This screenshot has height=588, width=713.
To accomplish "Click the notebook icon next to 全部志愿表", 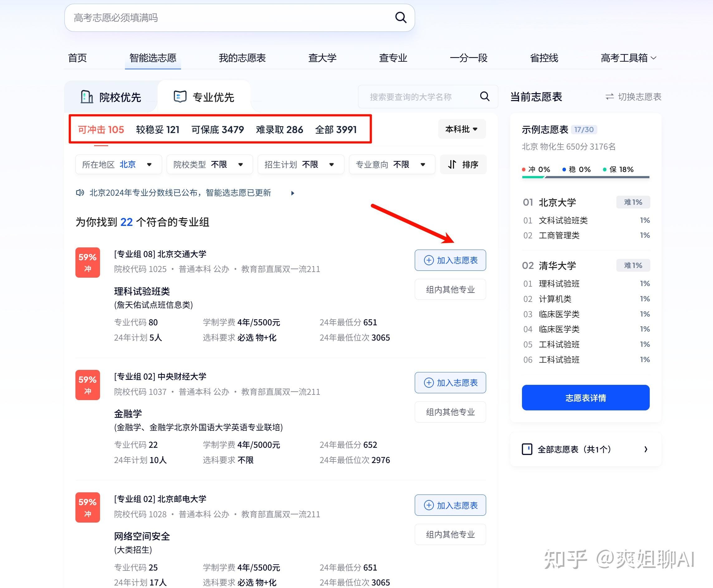I will pos(527,449).
